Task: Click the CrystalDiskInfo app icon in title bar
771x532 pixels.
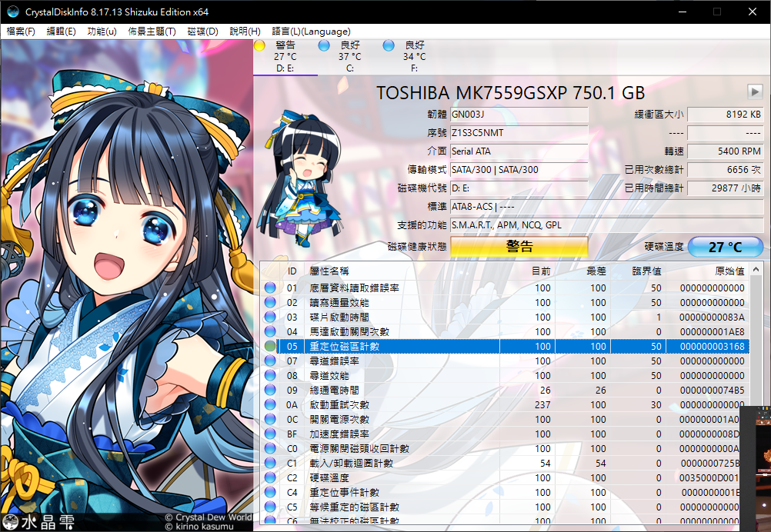Action: click(13, 12)
